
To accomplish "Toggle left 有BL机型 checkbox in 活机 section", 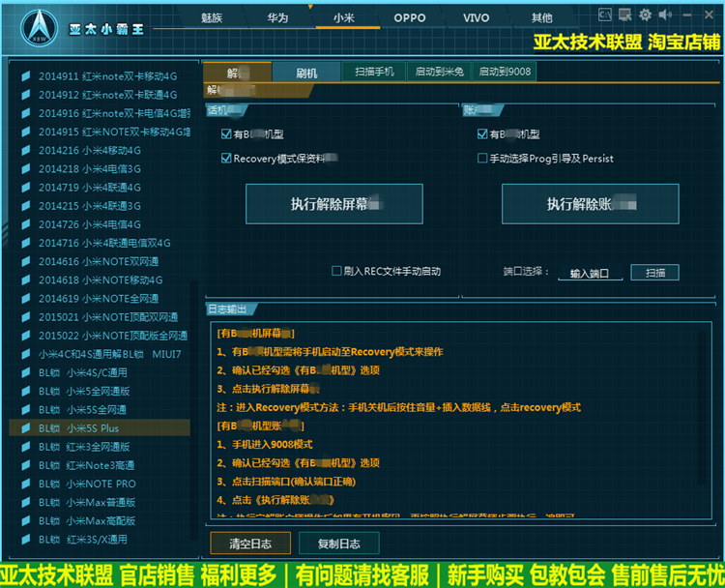I will tap(226, 134).
